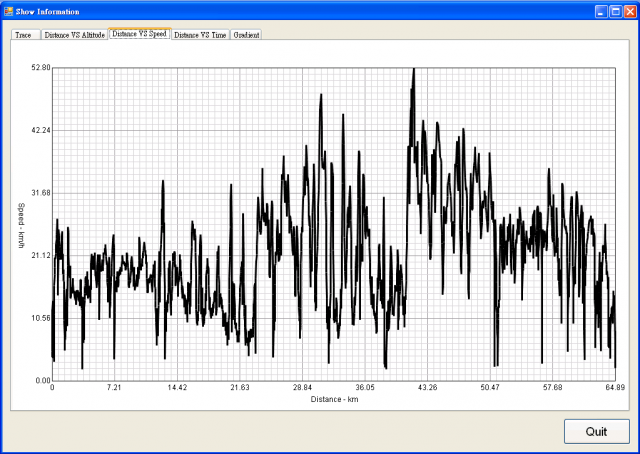Maximize the Show Information window
640x454 pixels.
click(x=616, y=11)
